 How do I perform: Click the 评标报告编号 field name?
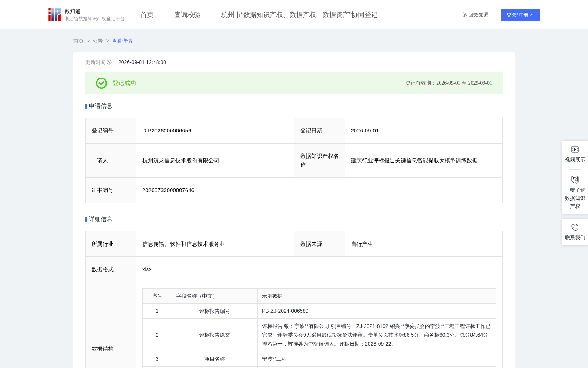click(x=215, y=311)
